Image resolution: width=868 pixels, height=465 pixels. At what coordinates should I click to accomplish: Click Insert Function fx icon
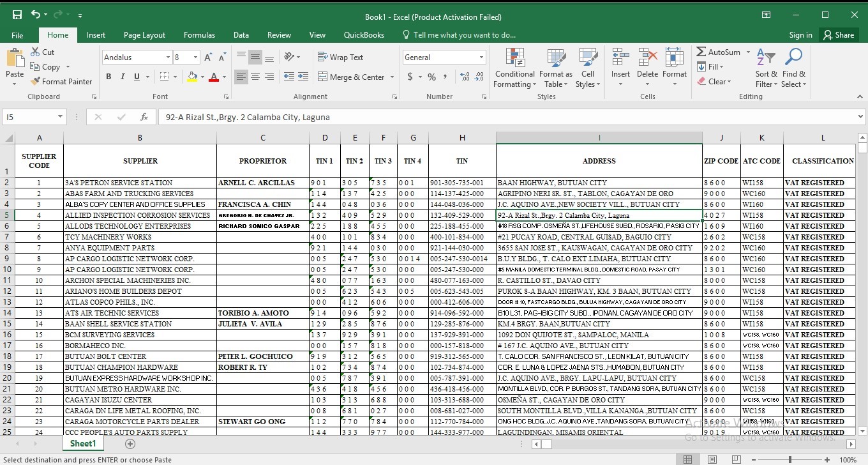tap(144, 117)
